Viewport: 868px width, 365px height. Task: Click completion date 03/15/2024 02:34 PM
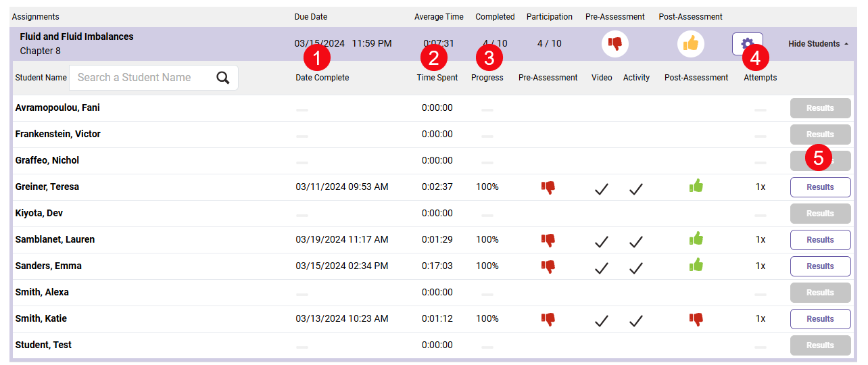342,266
